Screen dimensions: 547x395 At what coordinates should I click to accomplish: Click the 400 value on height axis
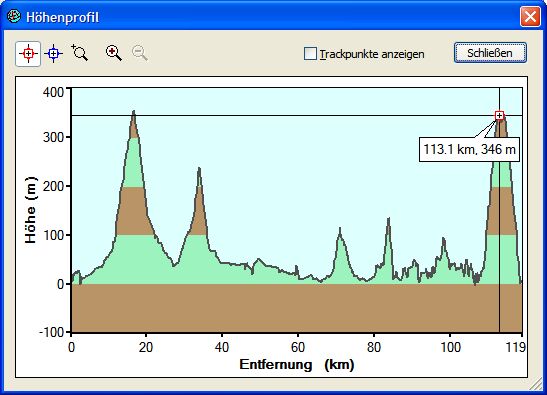(x=53, y=92)
